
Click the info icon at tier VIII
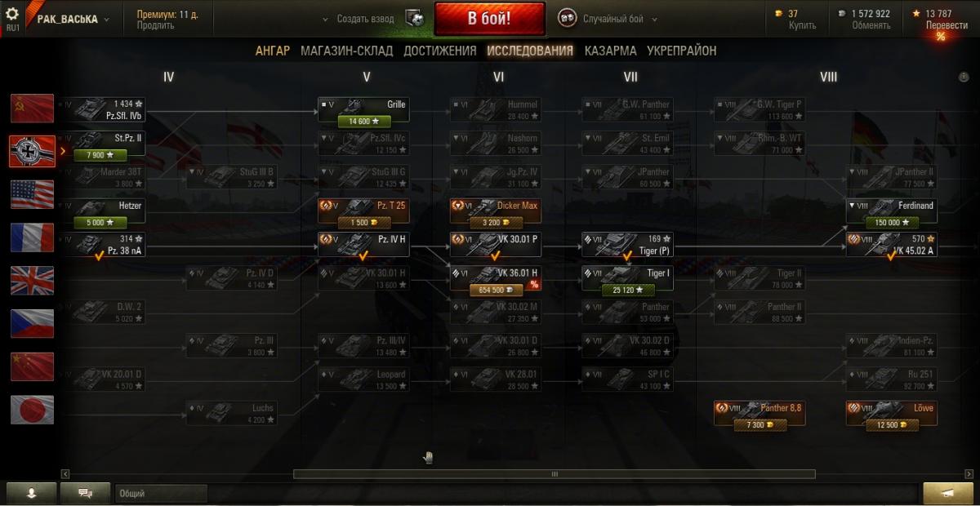964,77
